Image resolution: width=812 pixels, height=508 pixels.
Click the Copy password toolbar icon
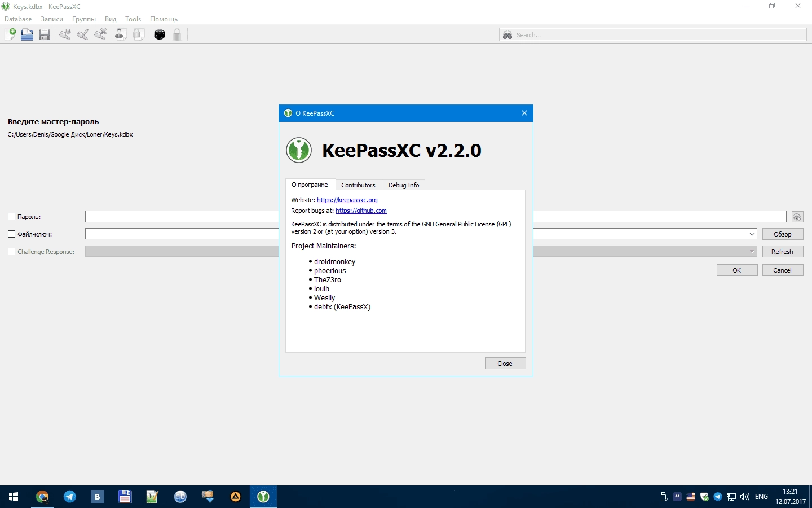pos(139,34)
